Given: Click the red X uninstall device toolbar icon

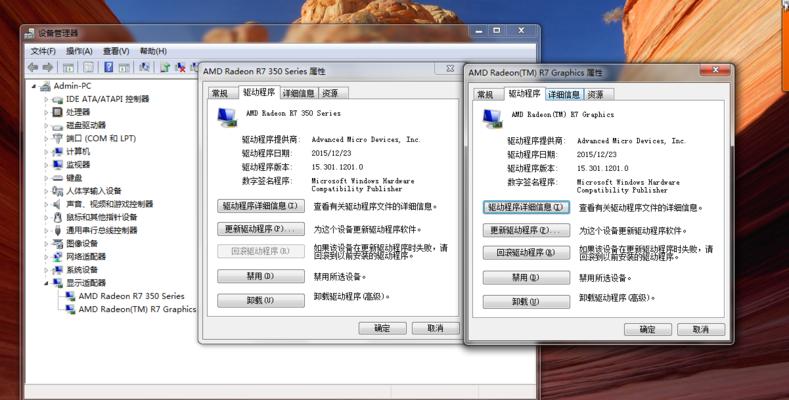Looking at the screenshot, I should [180, 67].
